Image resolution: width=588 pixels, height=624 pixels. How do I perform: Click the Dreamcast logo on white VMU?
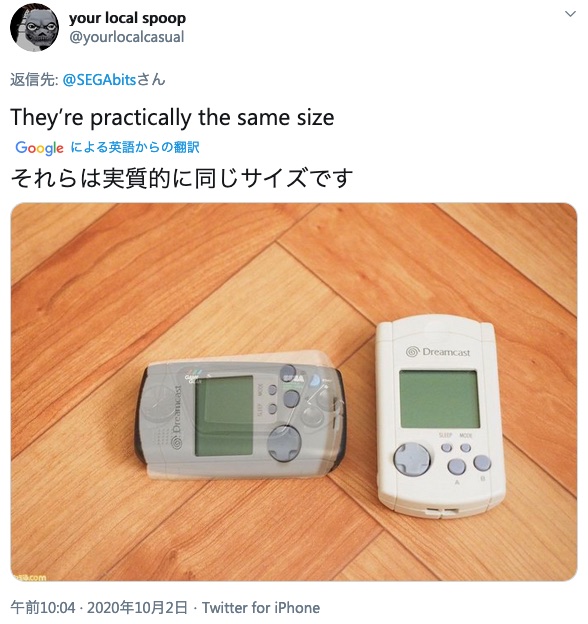click(438, 352)
